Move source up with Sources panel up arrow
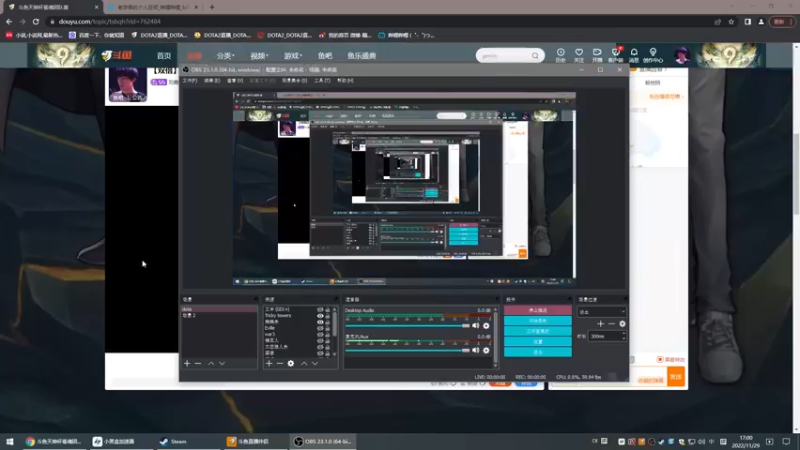Image resolution: width=800 pixels, height=450 pixels. (304, 363)
